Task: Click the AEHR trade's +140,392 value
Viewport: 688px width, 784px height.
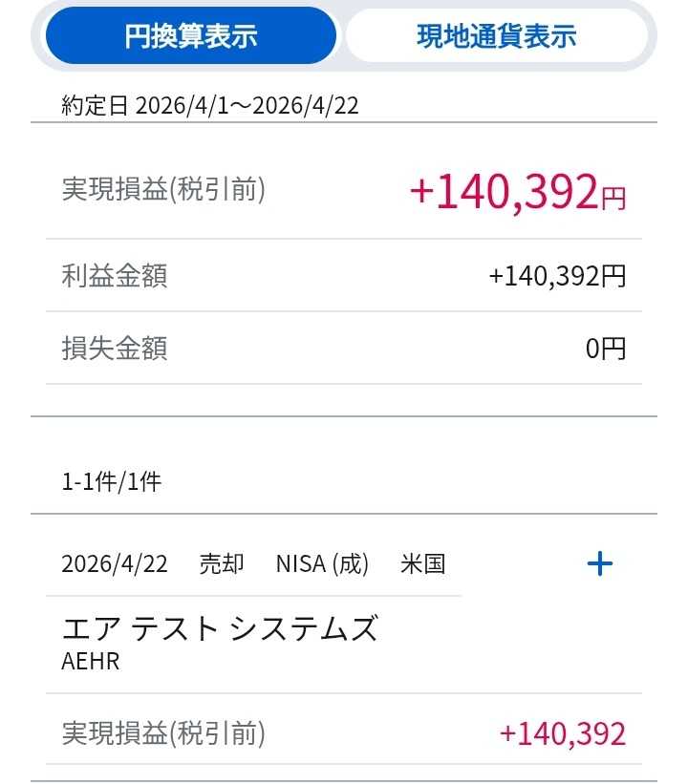Action: 562,733
